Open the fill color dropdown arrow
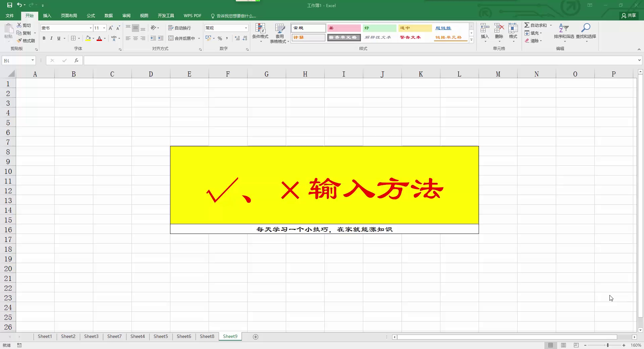This screenshot has height=349, width=644. coord(93,38)
